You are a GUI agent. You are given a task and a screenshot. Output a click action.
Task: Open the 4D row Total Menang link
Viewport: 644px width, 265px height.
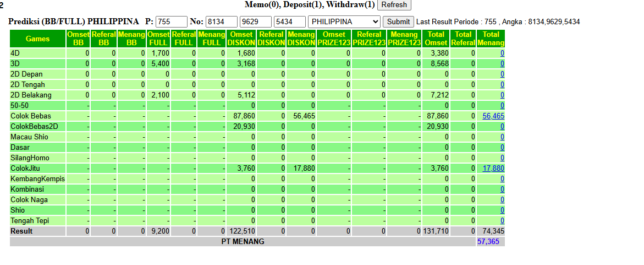pos(502,53)
